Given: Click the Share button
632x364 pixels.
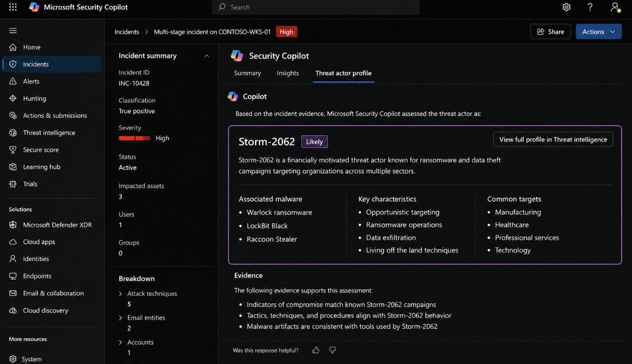Looking at the screenshot, I should 550,32.
